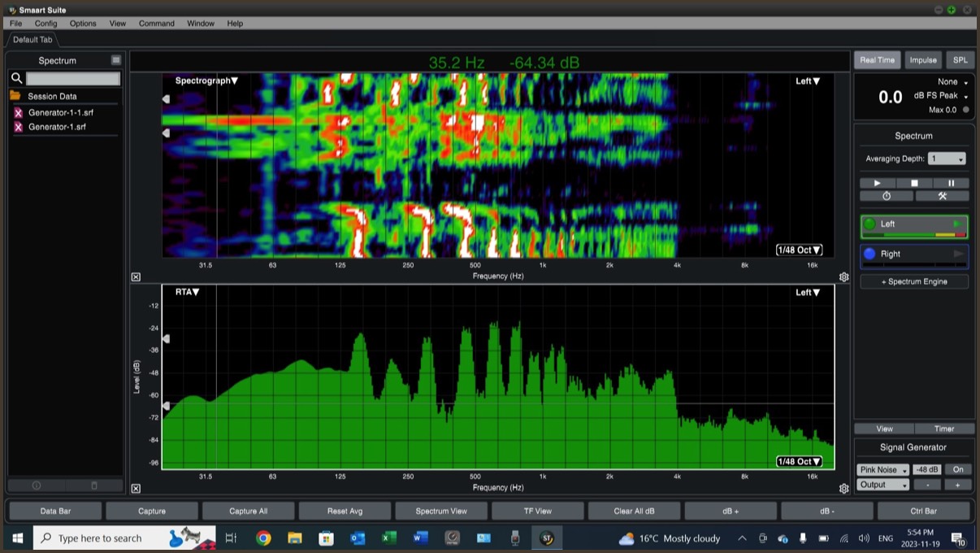Open the Spectrograph plot type dropdown
This screenshot has height=553, width=980.
[x=206, y=81]
